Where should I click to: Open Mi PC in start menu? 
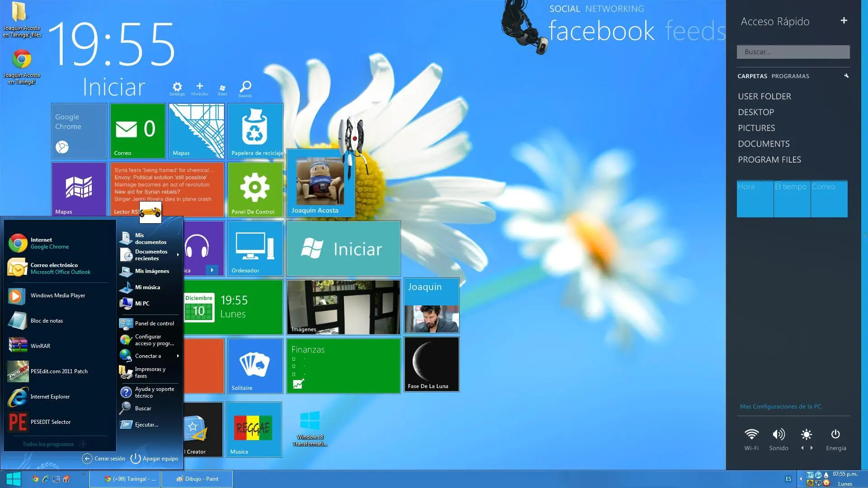point(149,304)
